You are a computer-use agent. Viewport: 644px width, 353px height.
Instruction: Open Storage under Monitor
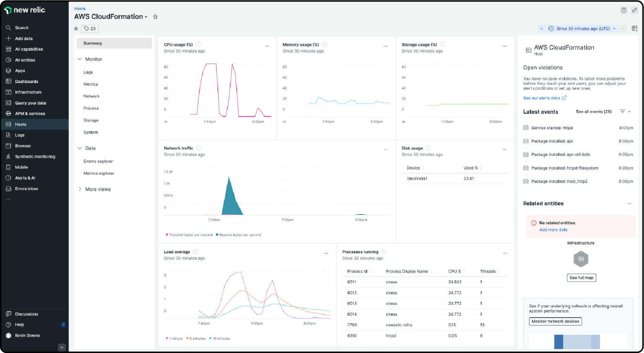coord(91,121)
